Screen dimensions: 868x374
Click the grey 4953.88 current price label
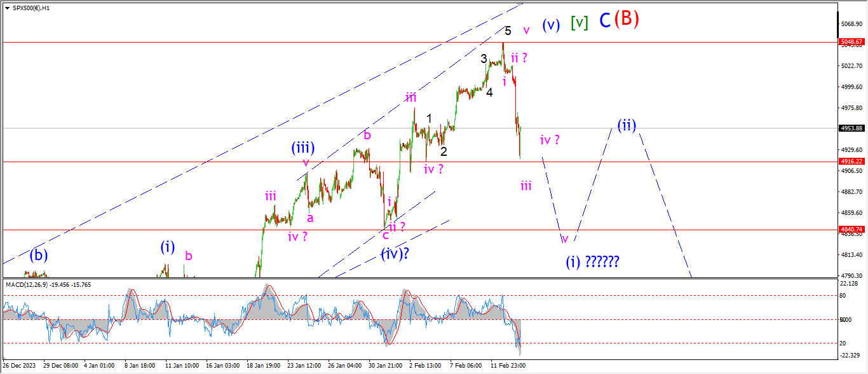[x=851, y=128]
